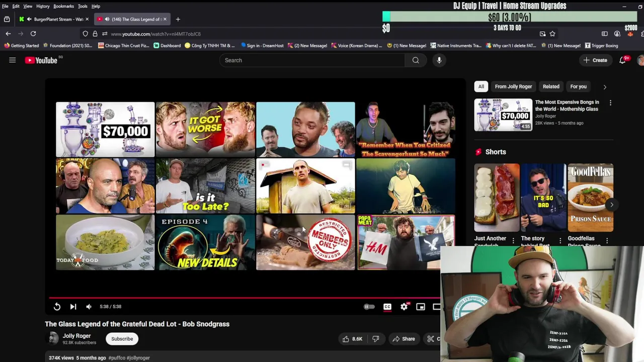
Task: Open tracking protection shield icon
Action: pyautogui.click(x=85, y=34)
